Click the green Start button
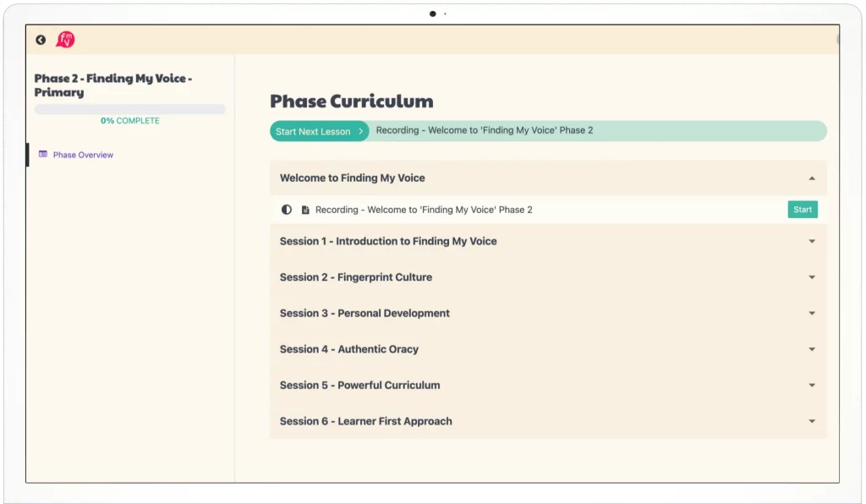Screen dimensions: 866x504 pos(803,210)
